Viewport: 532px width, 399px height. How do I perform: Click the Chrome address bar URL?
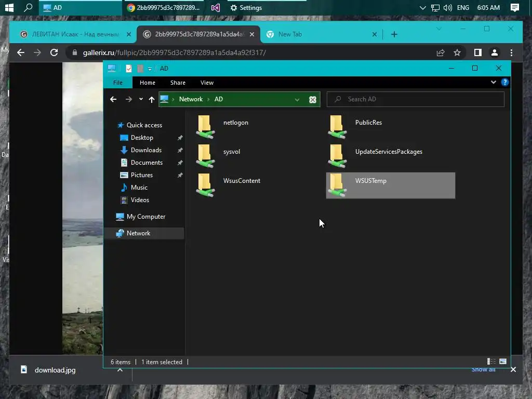[x=175, y=52]
